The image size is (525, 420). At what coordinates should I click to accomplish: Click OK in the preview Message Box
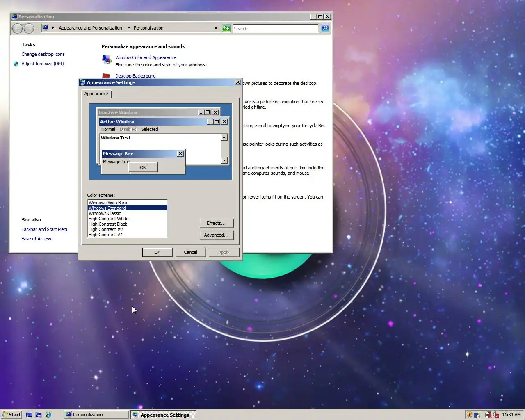tap(143, 167)
